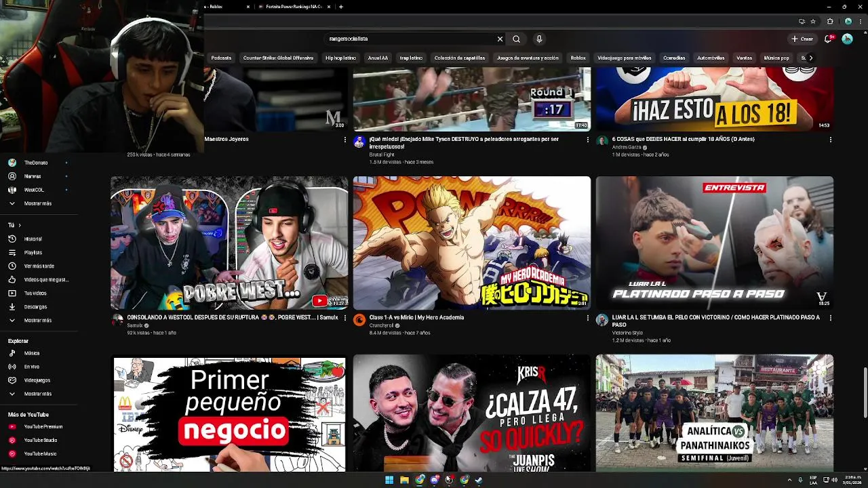
Task: Open options for Luar La L video
Action: click(830, 317)
